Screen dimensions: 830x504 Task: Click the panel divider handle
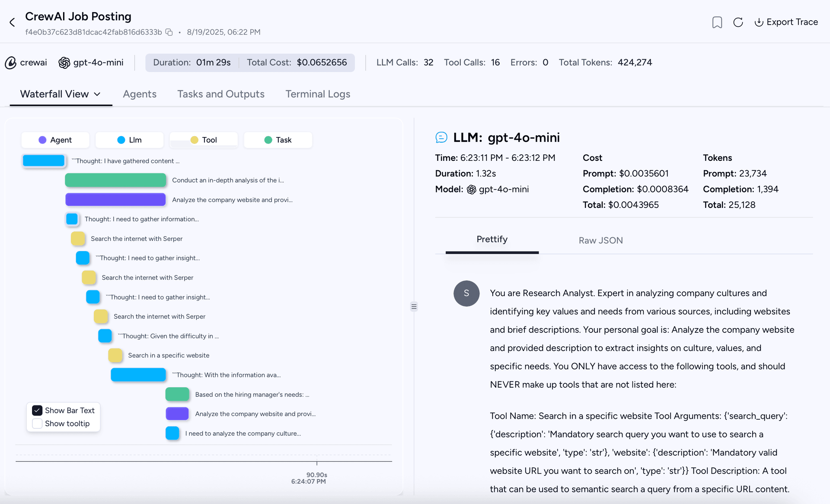(414, 306)
